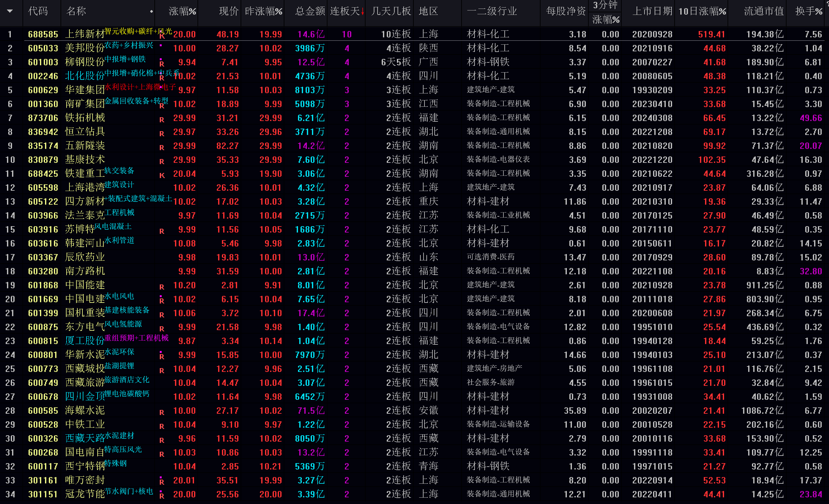The width and height of the screenshot is (829, 504).
Task: Click the R marker in 五新隧装 row
Action: pos(162,147)
